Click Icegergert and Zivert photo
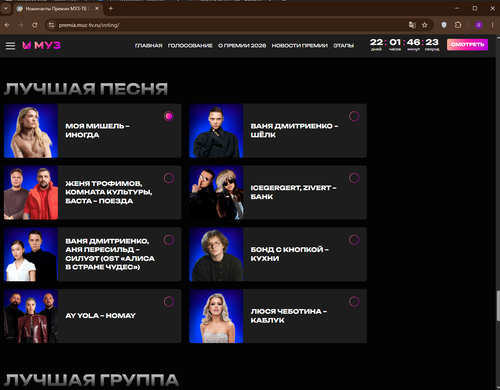500x390 pixels. 216,192
